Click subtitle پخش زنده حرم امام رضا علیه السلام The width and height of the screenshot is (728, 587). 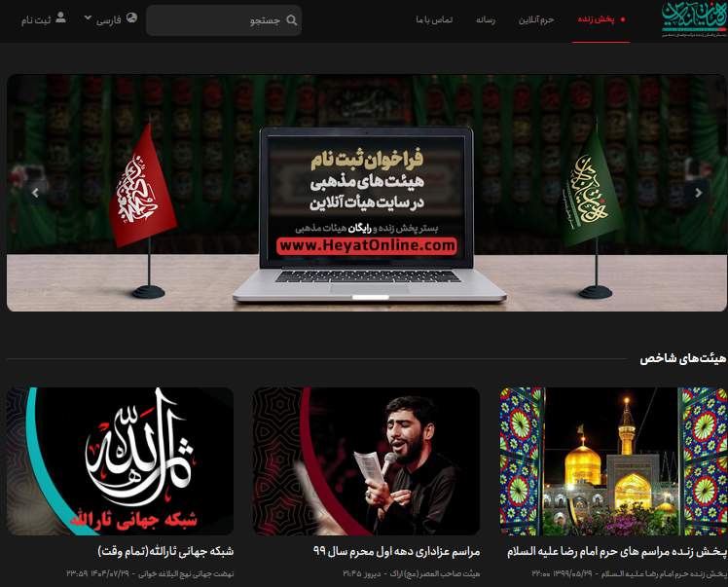(664, 574)
